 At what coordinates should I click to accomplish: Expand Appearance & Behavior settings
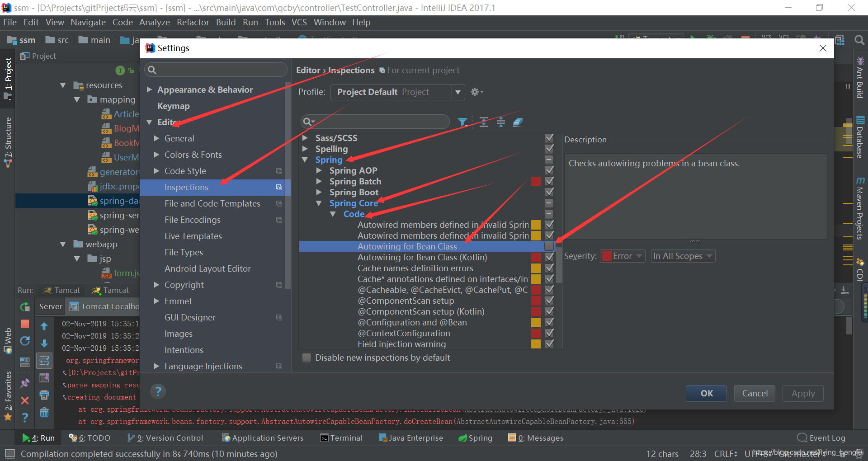[x=149, y=89]
